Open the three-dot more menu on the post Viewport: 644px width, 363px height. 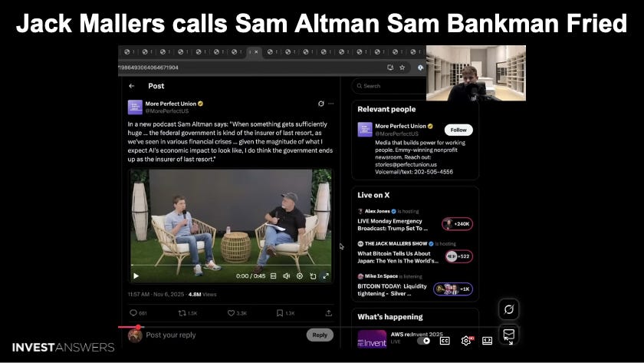pyautogui.click(x=331, y=104)
